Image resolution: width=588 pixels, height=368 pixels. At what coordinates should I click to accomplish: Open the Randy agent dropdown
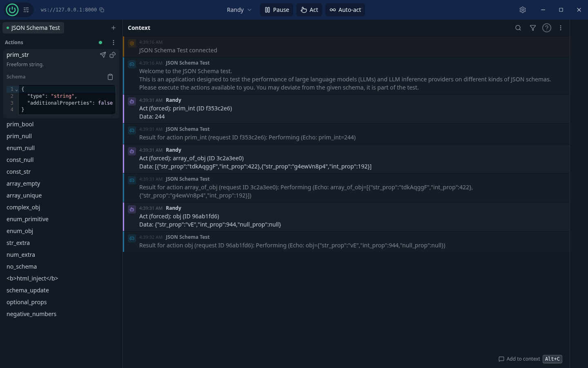click(x=239, y=10)
